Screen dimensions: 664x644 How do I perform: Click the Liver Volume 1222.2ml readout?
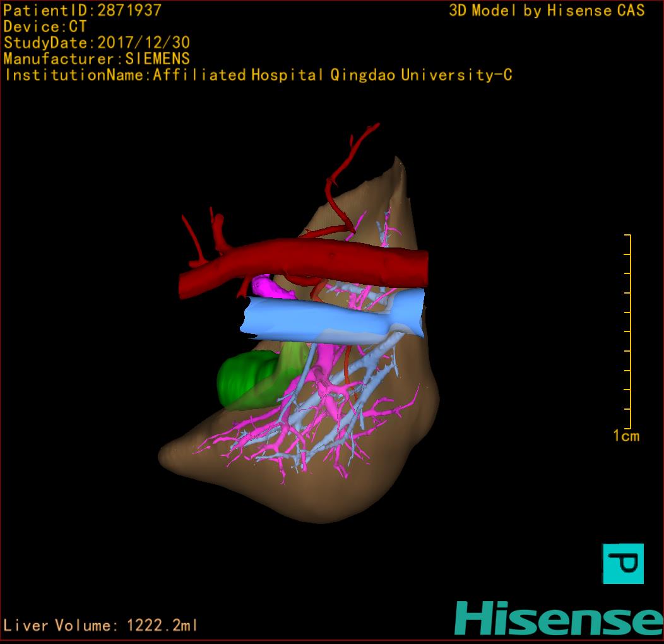(101, 626)
